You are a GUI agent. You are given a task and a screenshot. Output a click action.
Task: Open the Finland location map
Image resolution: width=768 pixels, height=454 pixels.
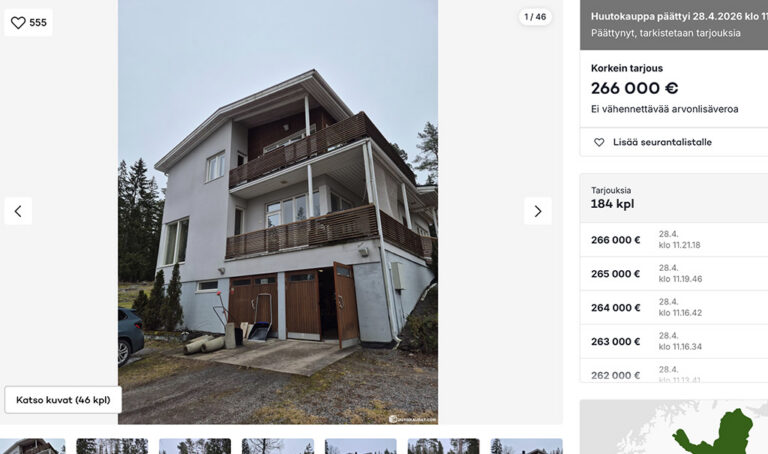(x=674, y=427)
